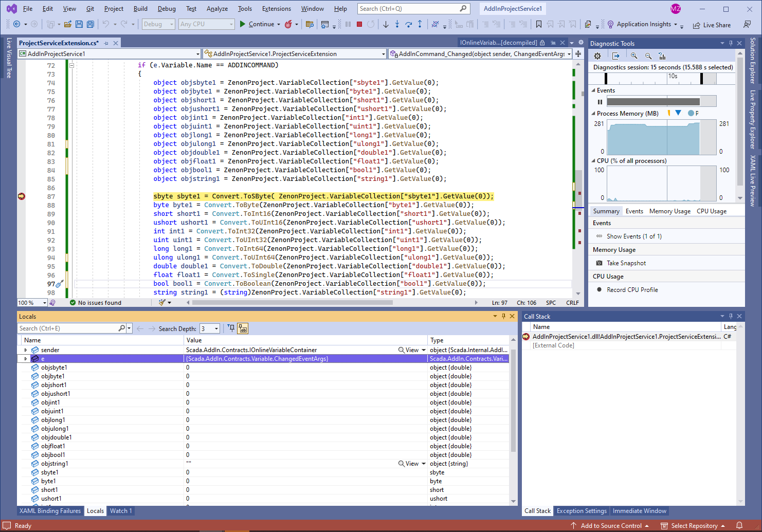Click the breakpoint marker on line 87

click(x=22, y=196)
